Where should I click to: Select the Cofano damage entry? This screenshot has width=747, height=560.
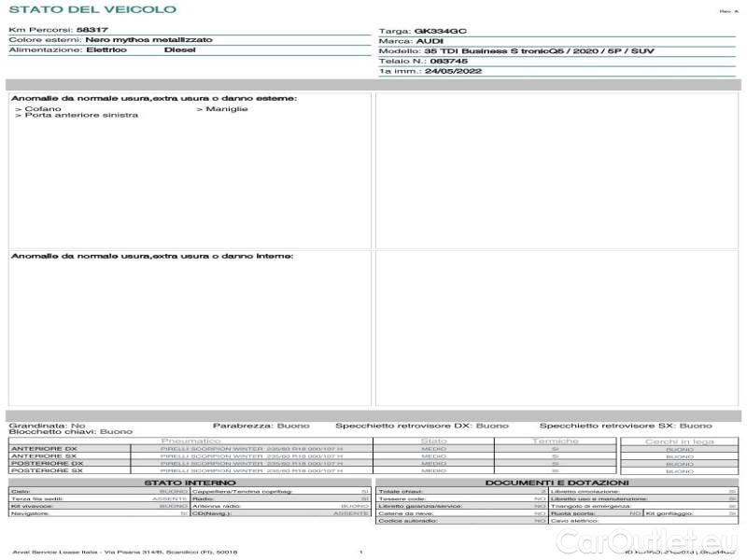pyautogui.click(x=38, y=108)
